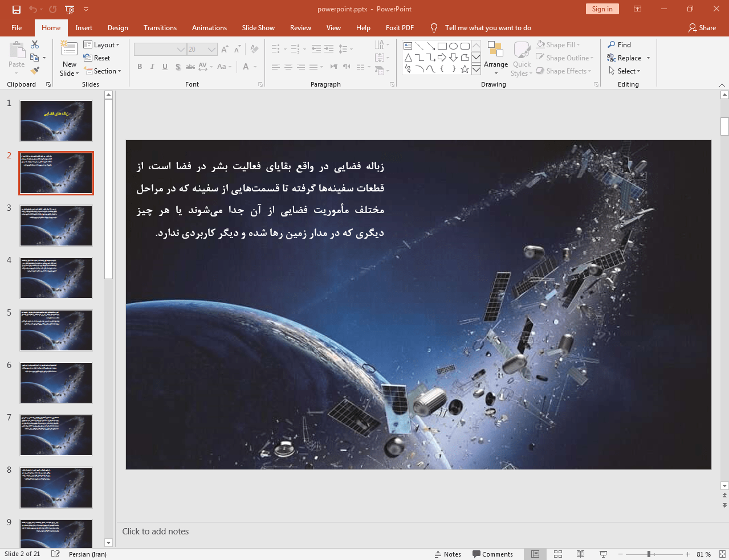This screenshot has width=729, height=560.
Task: Click the Foxit PDF tab
Action: click(400, 28)
